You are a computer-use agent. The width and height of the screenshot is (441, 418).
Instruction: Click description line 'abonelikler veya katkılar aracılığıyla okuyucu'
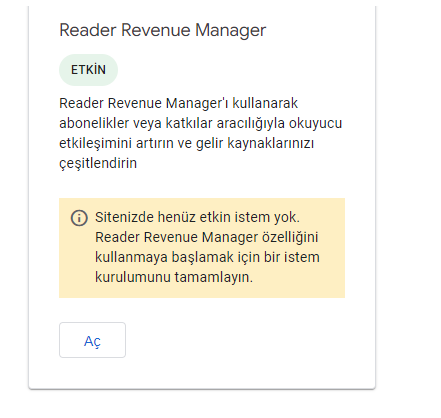(201, 123)
